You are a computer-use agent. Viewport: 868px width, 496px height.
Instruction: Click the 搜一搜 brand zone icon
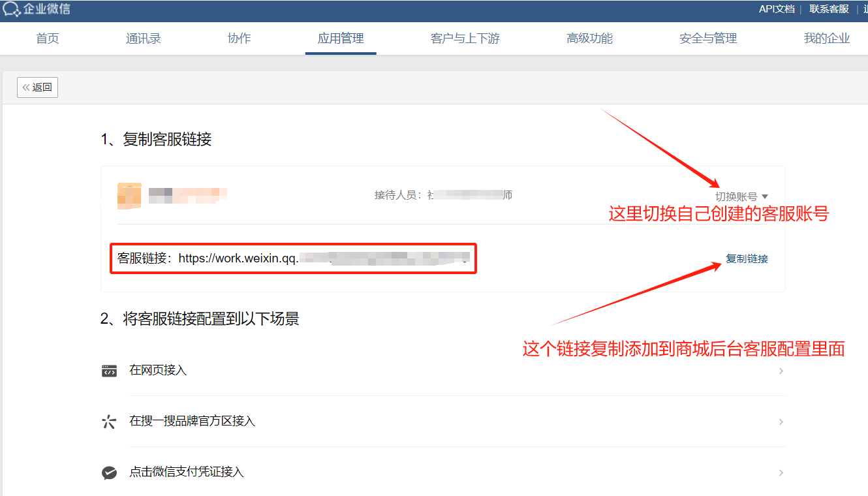tap(109, 422)
